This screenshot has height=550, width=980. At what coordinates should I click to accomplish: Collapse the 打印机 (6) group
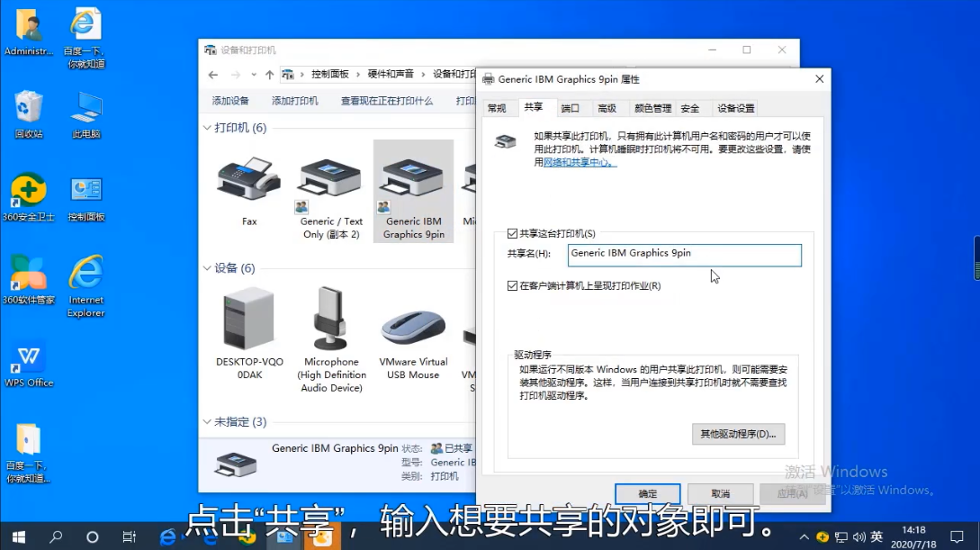point(207,128)
